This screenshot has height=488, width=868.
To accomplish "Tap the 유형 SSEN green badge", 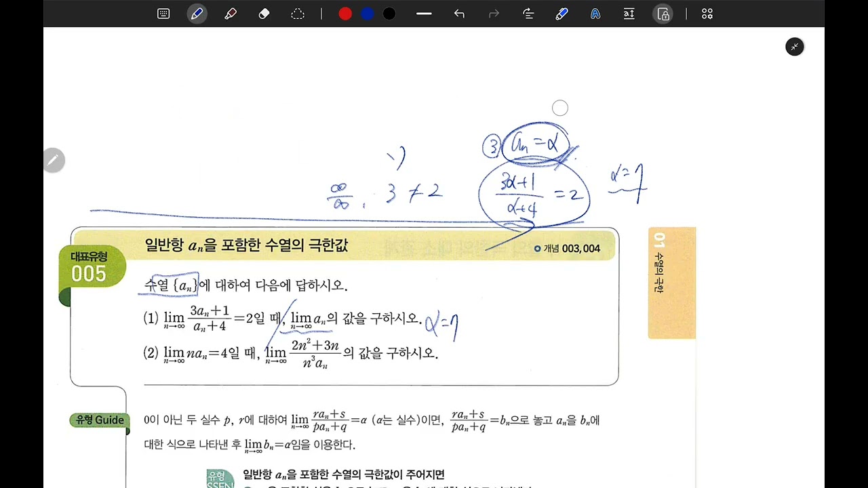I will [220, 479].
